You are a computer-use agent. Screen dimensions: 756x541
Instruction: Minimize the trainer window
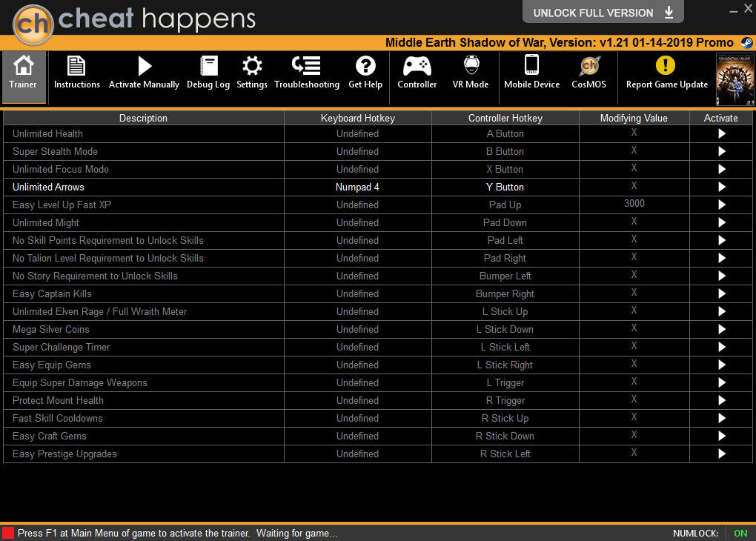click(733, 10)
